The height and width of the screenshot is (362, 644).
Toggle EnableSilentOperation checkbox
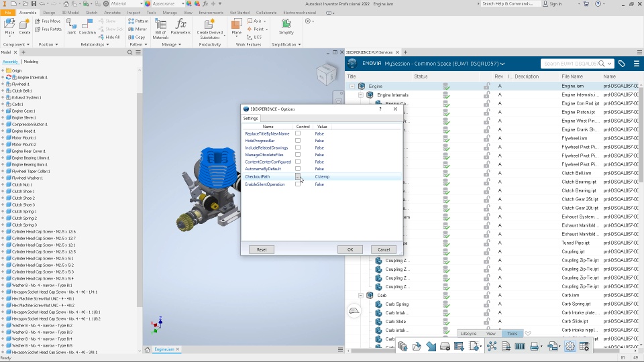pos(298,184)
